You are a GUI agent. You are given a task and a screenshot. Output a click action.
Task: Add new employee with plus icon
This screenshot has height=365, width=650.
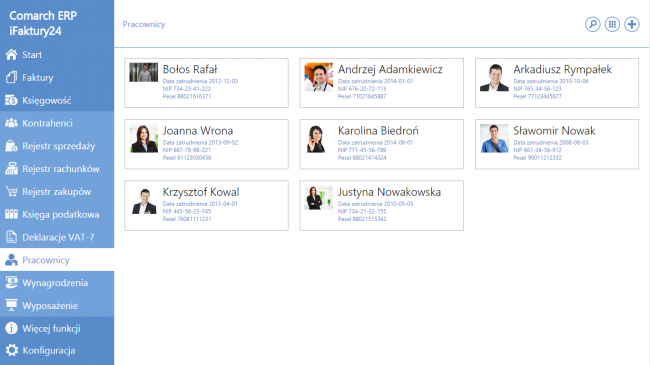(632, 24)
